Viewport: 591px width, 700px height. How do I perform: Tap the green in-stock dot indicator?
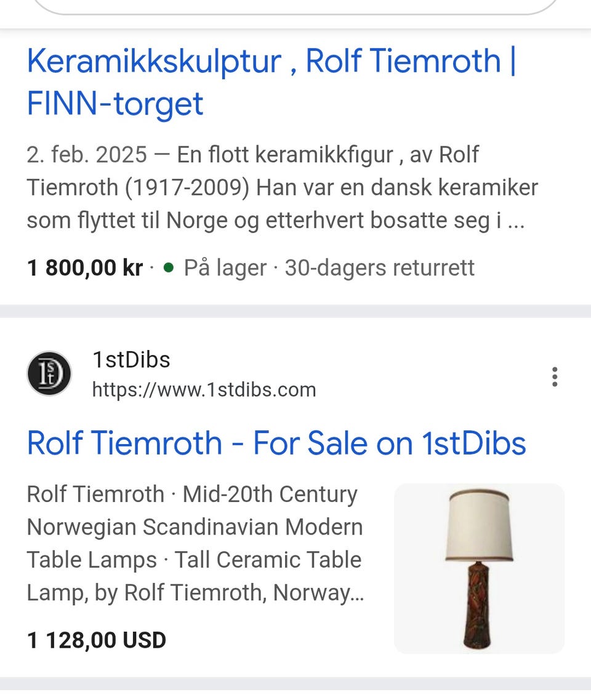[x=169, y=268]
